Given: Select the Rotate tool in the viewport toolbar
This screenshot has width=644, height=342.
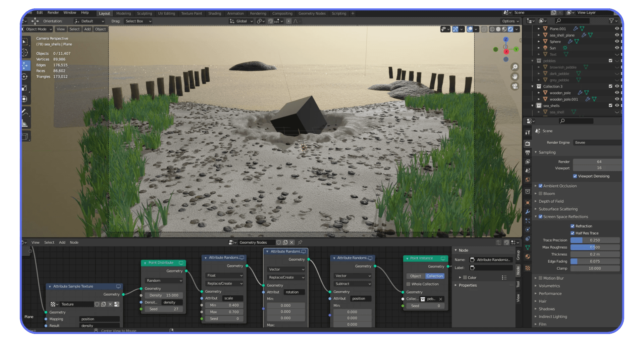Looking at the screenshot, I should point(25,77).
